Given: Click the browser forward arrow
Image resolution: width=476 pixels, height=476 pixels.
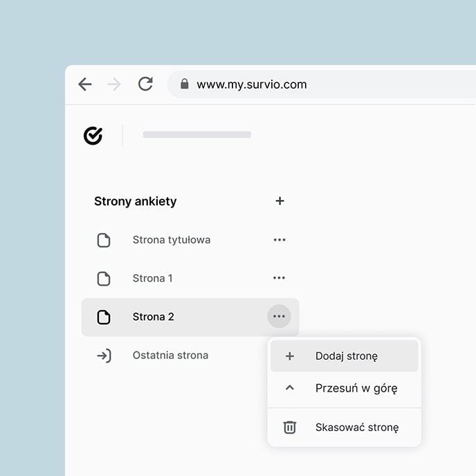Looking at the screenshot, I should [115, 84].
